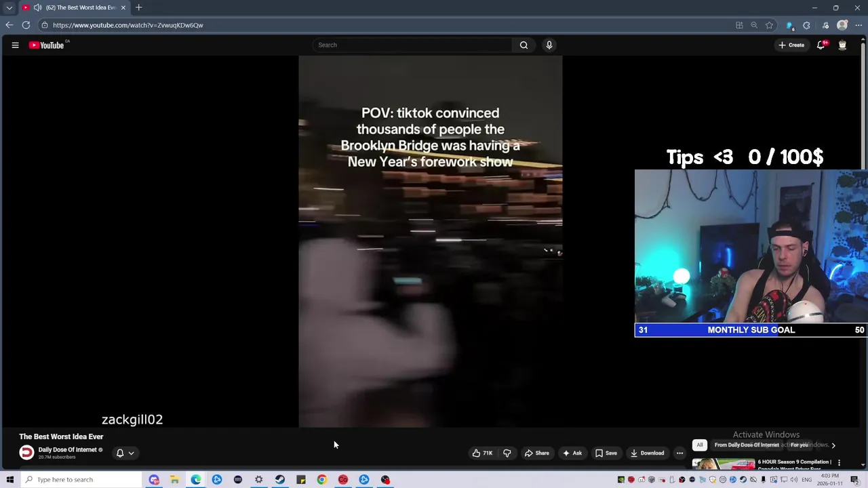Select the All filter chip
This screenshot has width=868, height=488.
click(x=699, y=445)
